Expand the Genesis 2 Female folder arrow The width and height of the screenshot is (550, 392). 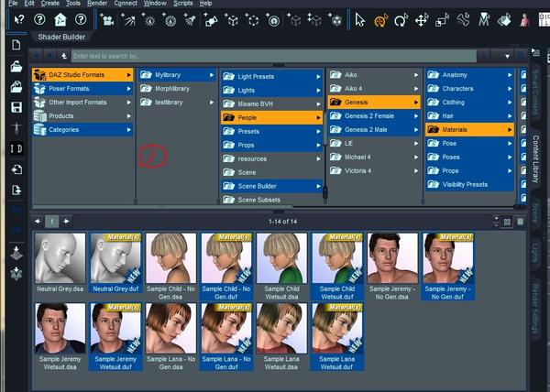click(416, 116)
